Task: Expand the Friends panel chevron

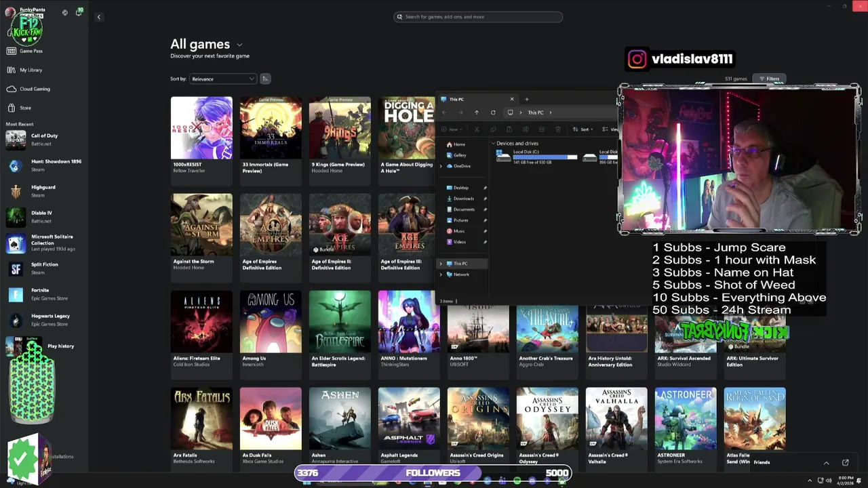Action: (826, 463)
